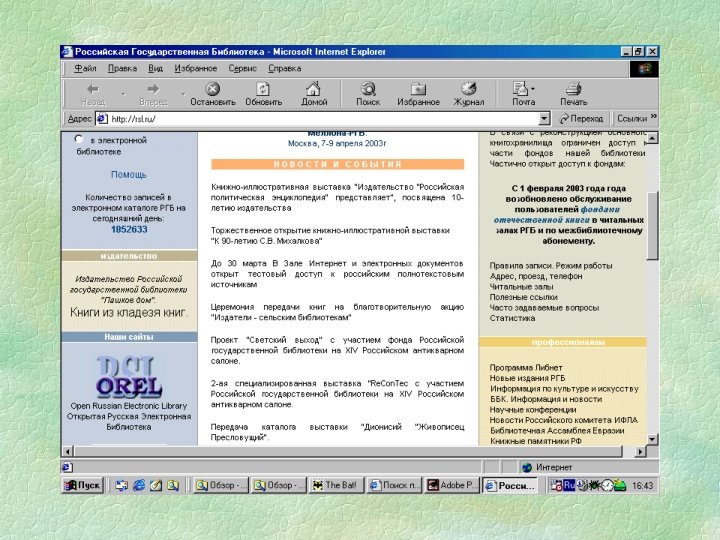Open the Почта dropdown arrow

tap(532, 88)
